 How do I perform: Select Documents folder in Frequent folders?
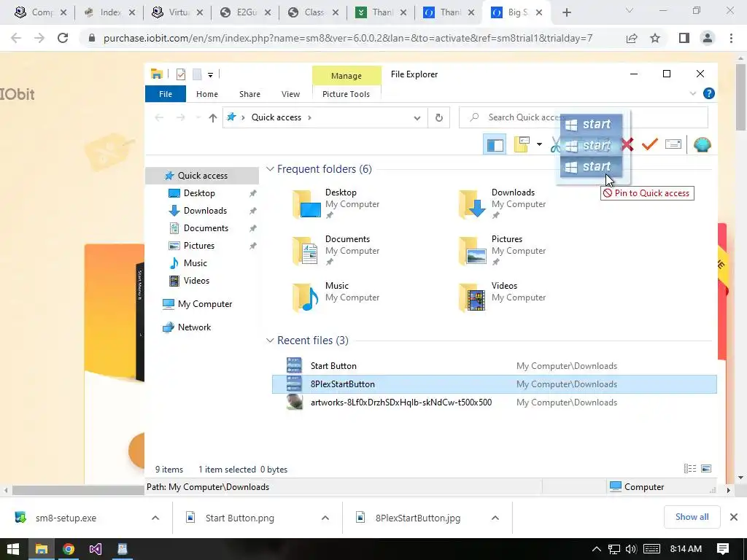pos(336,251)
